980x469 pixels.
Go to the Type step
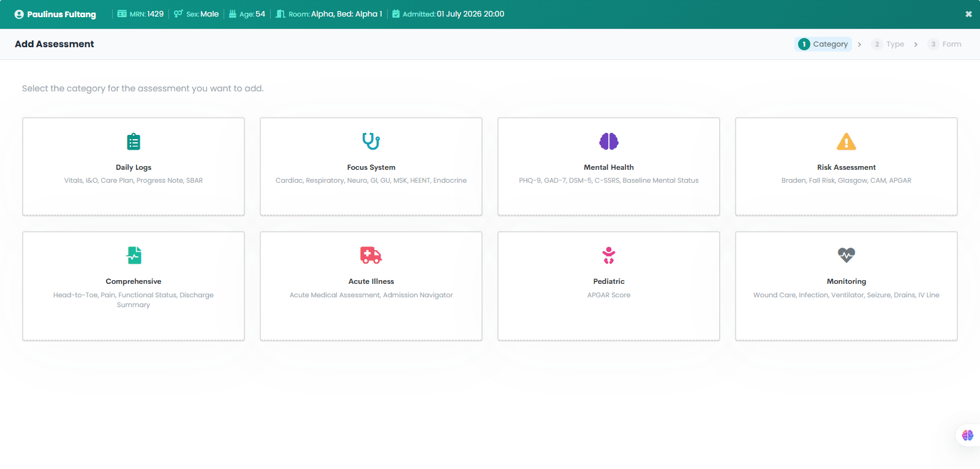[x=888, y=44]
